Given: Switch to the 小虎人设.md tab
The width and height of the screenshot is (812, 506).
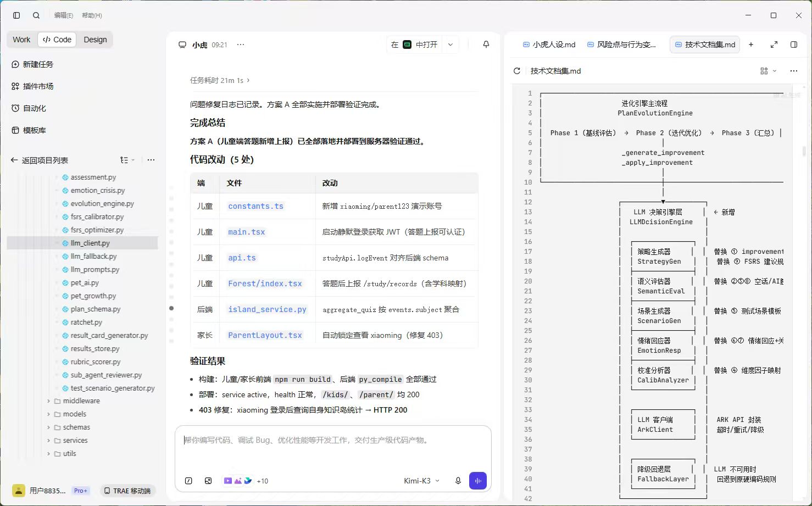Looking at the screenshot, I should click(x=549, y=45).
